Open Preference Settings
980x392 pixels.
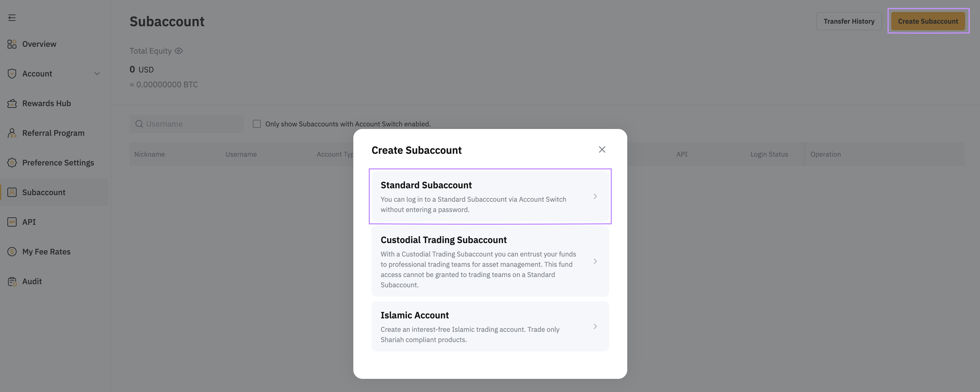pos(58,163)
